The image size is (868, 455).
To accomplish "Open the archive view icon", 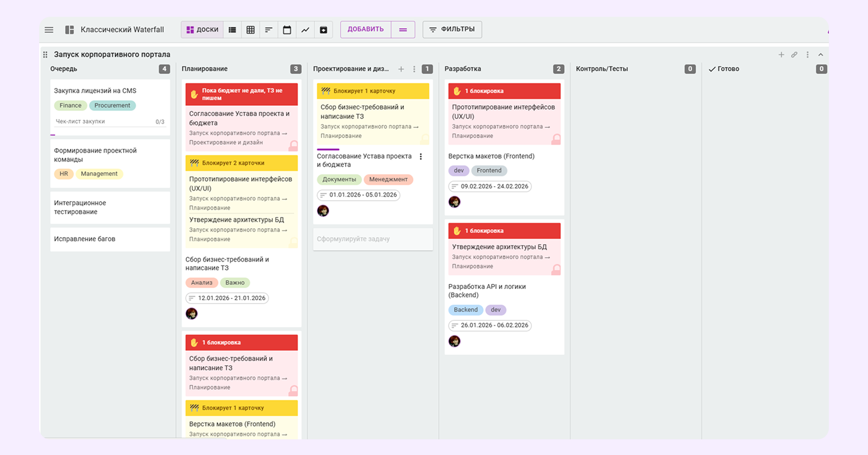I will [x=323, y=30].
